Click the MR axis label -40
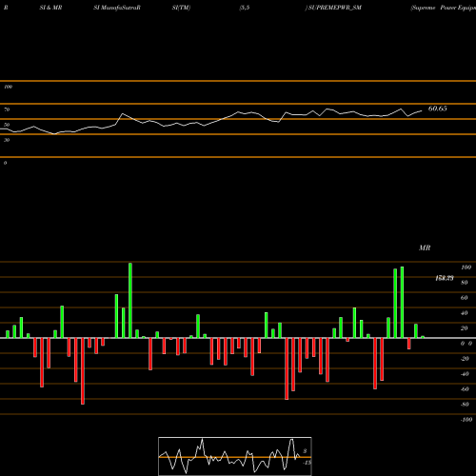 tap(465, 374)
